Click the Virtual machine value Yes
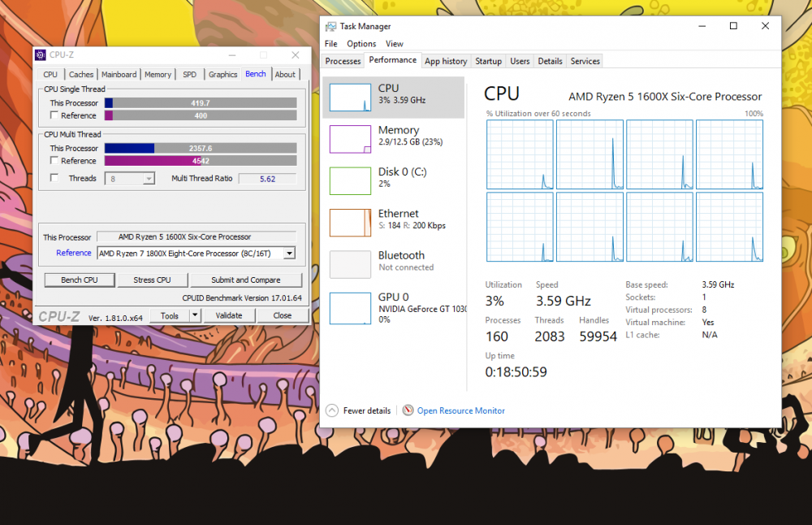The height and width of the screenshot is (525, 812). [x=708, y=323]
